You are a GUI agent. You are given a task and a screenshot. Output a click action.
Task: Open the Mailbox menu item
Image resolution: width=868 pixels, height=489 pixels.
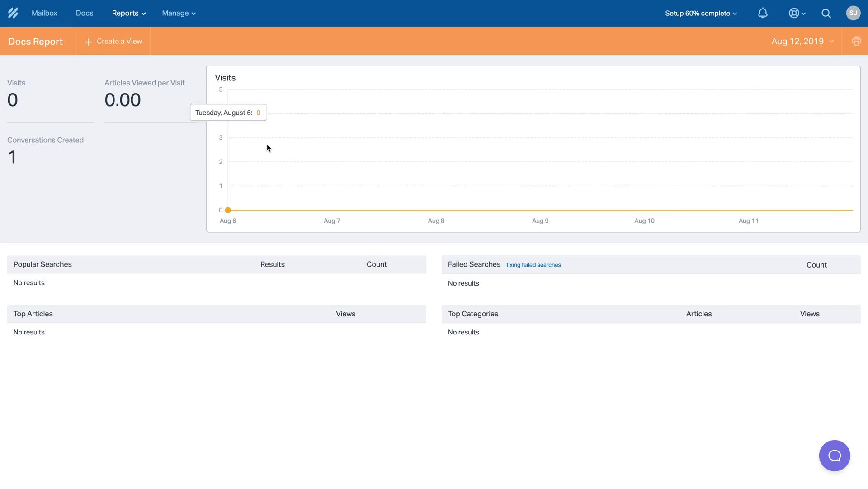[44, 14]
